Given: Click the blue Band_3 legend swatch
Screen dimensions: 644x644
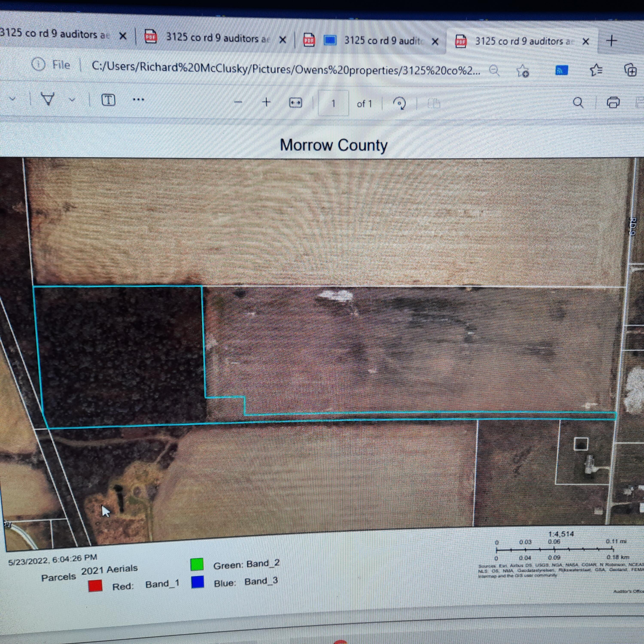Looking at the screenshot, I should pyautogui.click(x=198, y=582).
